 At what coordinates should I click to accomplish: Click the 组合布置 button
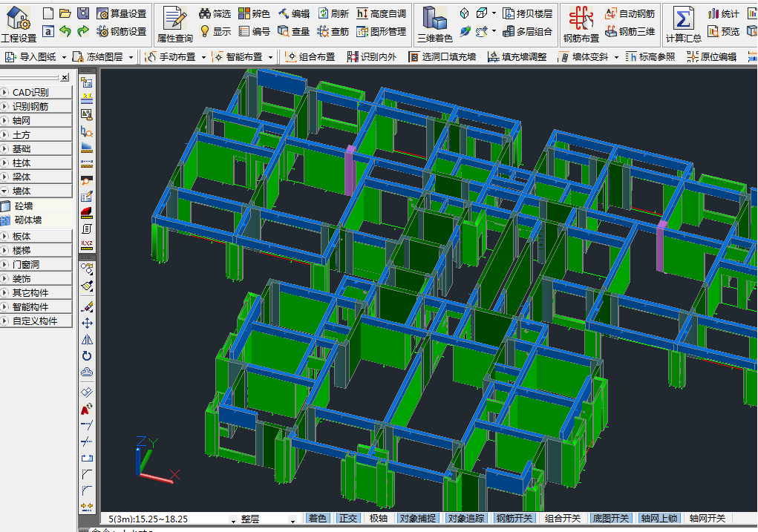point(310,57)
